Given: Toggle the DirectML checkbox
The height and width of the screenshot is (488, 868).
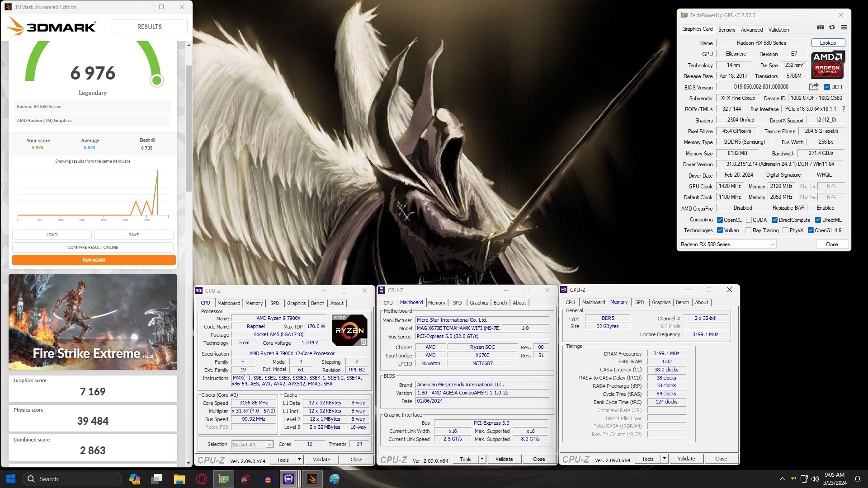Looking at the screenshot, I should [818, 220].
